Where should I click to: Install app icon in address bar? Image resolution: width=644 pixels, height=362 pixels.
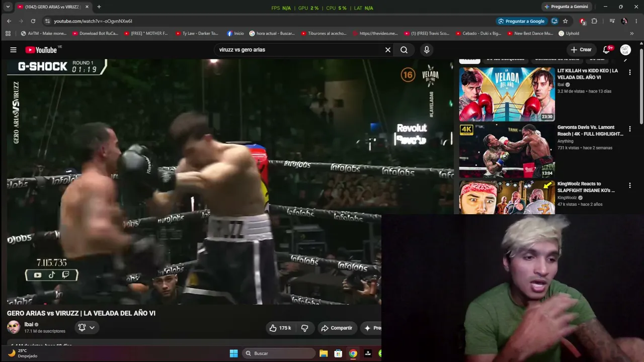pyautogui.click(x=554, y=21)
